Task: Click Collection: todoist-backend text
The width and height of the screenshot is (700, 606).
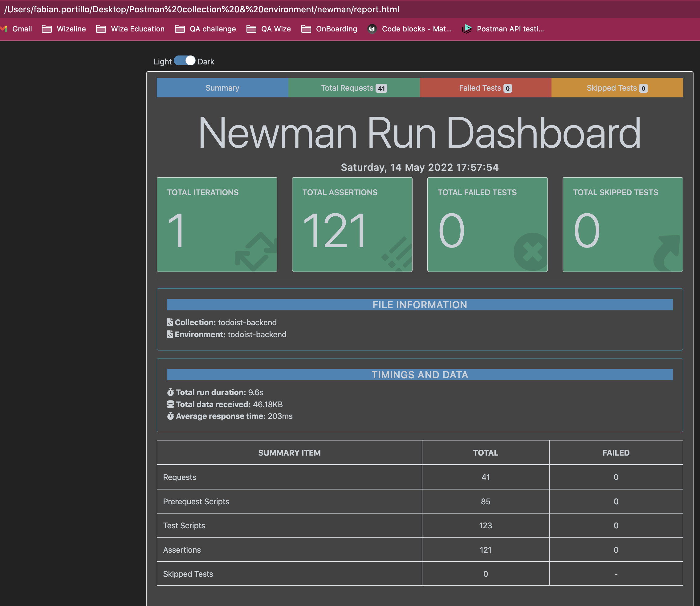Action: point(226,322)
